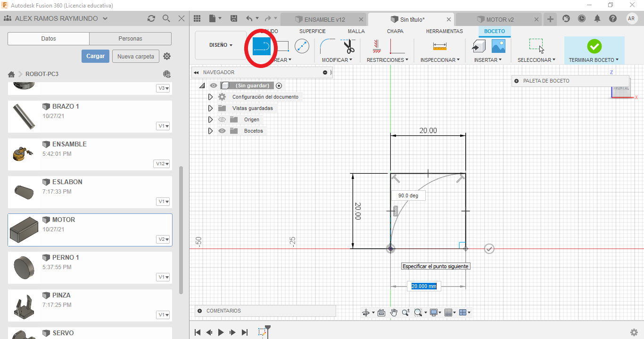Select the rectangle sketch tool
644x339 pixels.
282,46
